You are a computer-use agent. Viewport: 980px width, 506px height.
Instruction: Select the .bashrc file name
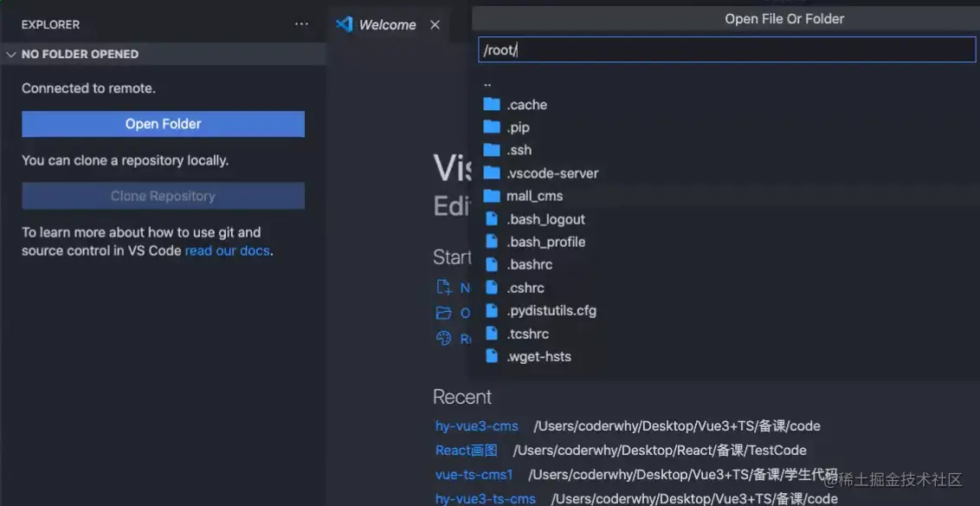pyautogui.click(x=529, y=264)
